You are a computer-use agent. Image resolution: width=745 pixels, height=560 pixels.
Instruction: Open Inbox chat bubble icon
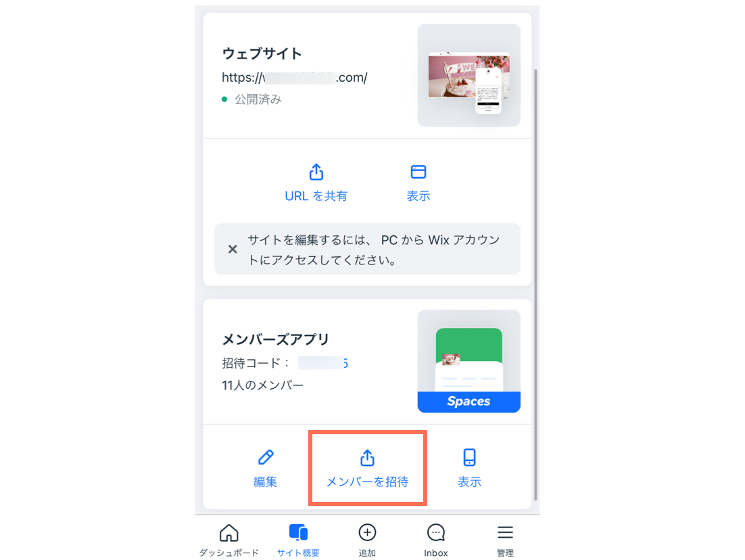coord(435,533)
